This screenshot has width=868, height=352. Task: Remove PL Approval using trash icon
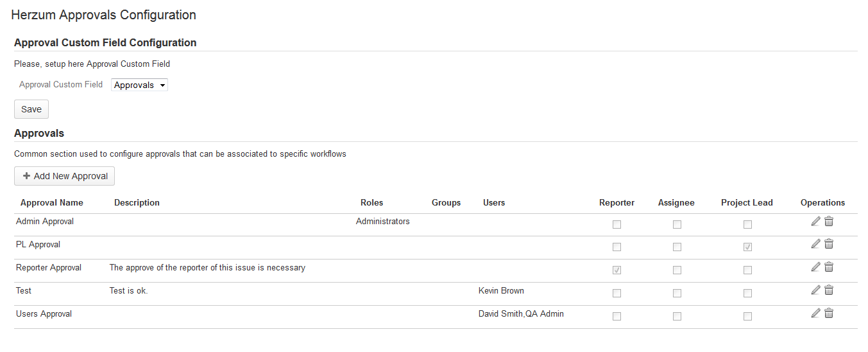point(829,244)
